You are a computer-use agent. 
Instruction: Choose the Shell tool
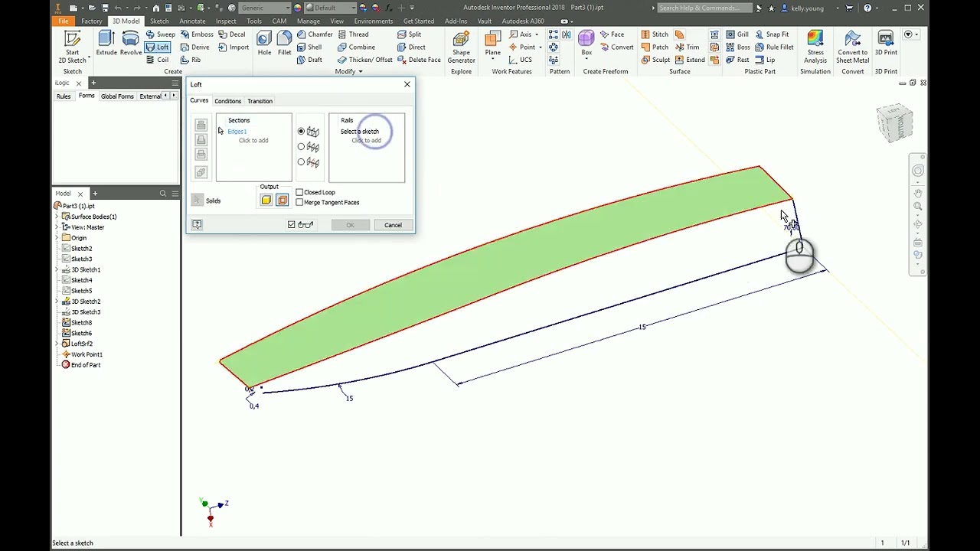pyautogui.click(x=309, y=47)
